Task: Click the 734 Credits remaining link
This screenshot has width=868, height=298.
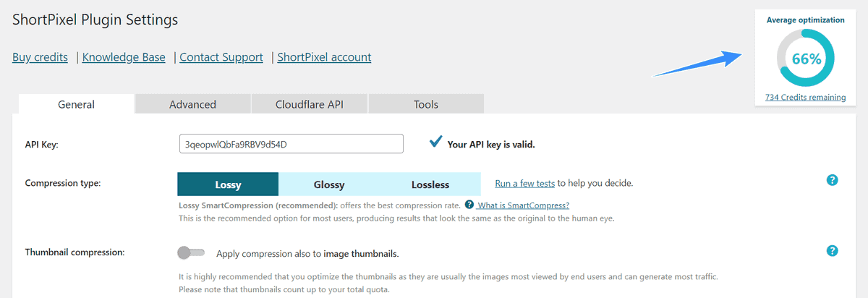Action: click(x=805, y=97)
